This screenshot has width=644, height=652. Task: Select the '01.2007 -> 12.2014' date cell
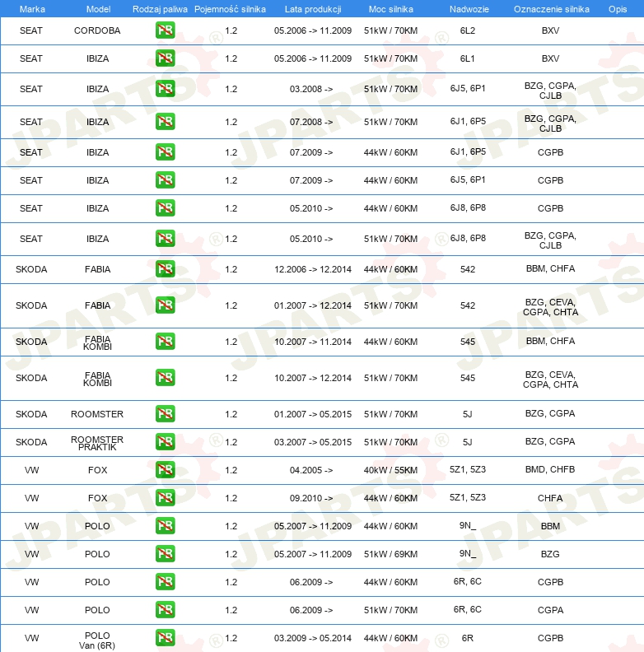(x=313, y=305)
